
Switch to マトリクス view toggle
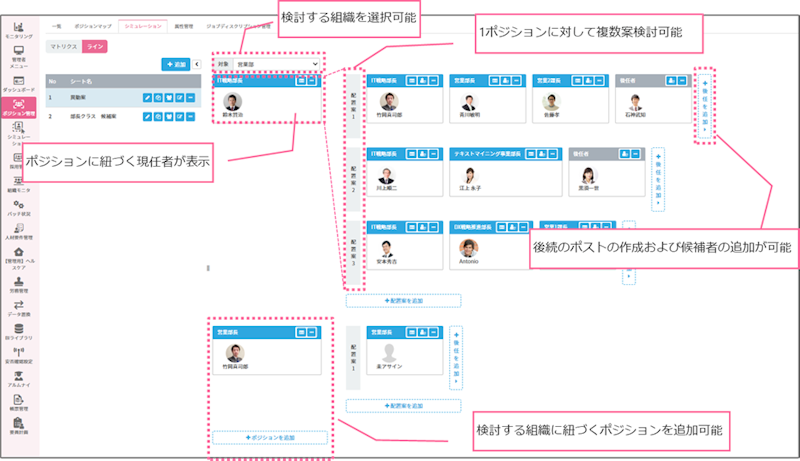(x=64, y=46)
